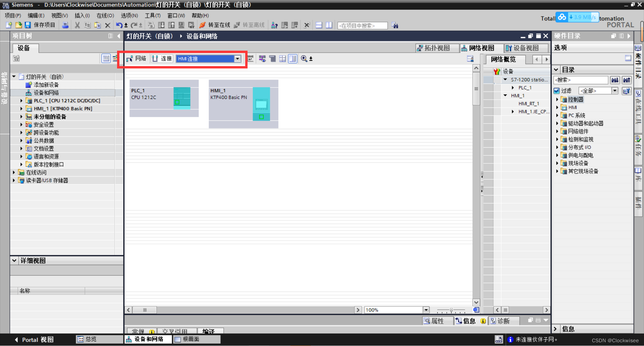644x346 pixels.
Task: Toggle the 网络 network mode button
Action: point(137,59)
